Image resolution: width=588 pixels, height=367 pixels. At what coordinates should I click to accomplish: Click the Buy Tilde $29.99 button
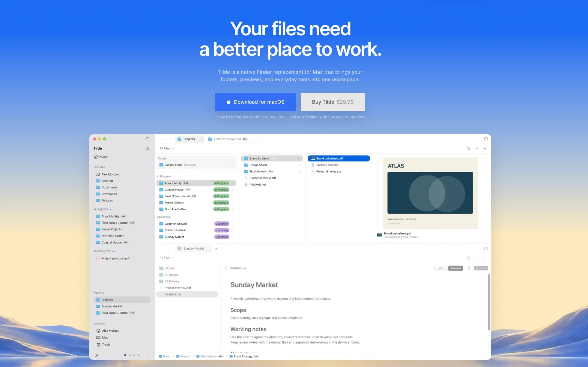point(333,102)
